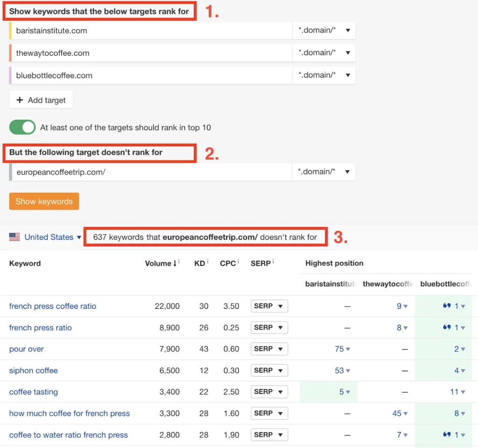Click the KD column header
The image size is (478, 448).
(199, 263)
